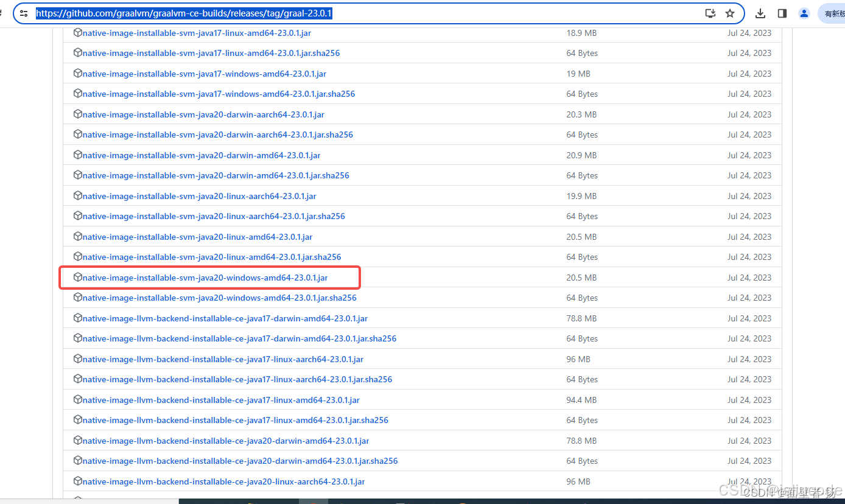
Task: Click package icon beside svm-java20-windows-amd64 jar
Action: point(77,277)
